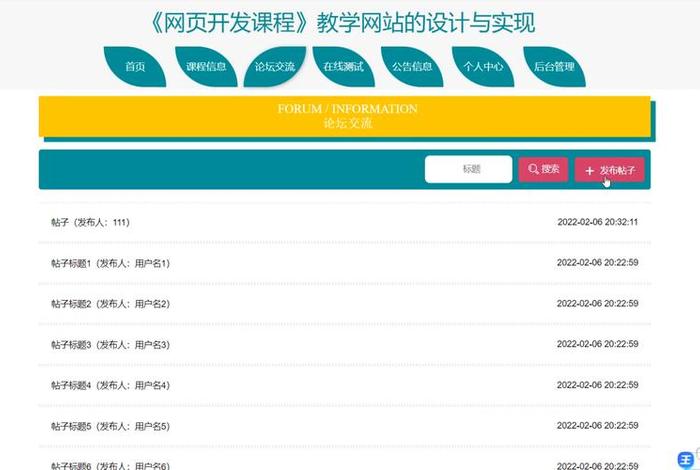The width and height of the screenshot is (700, 470).
Task: Click the timestamp on 帖子标题1 row
Action: [597, 262]
